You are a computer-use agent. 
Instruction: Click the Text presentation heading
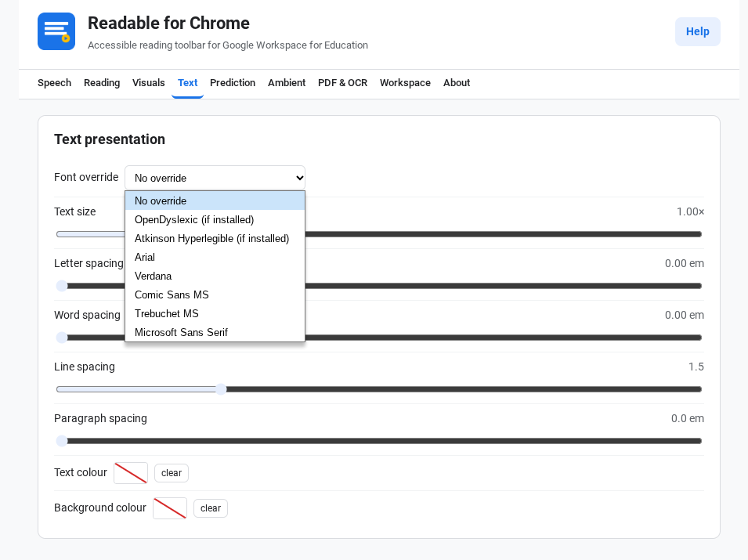click(x=110, y=139)
